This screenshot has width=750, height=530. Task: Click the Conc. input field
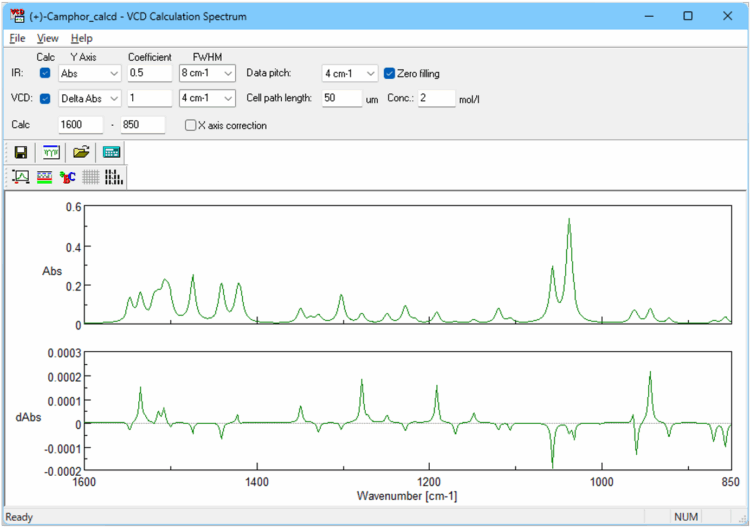tap(436, 98)
